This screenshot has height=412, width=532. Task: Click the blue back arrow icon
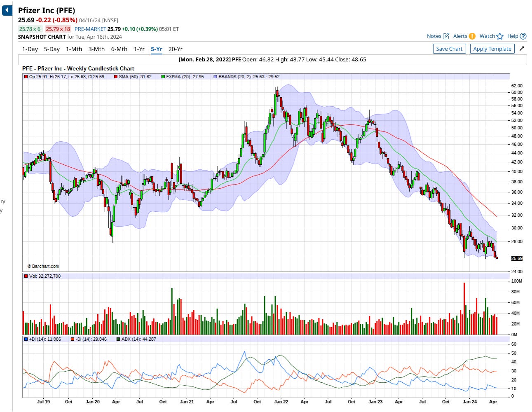point(7,10)
